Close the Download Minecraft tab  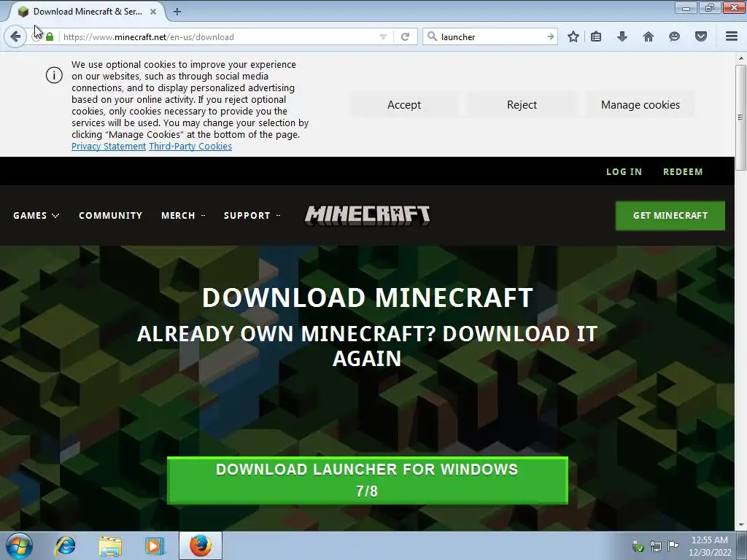coord(153,12)
